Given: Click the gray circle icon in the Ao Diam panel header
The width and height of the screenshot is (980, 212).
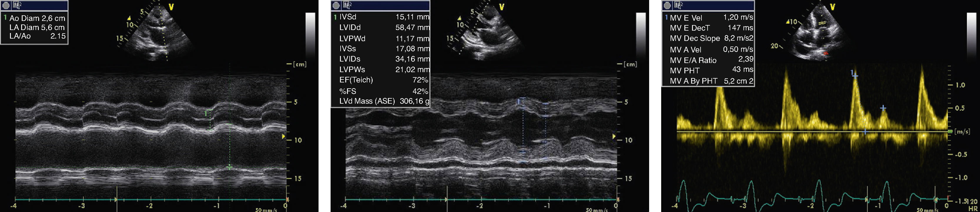Looking at the screenshot, I should 6,5.
